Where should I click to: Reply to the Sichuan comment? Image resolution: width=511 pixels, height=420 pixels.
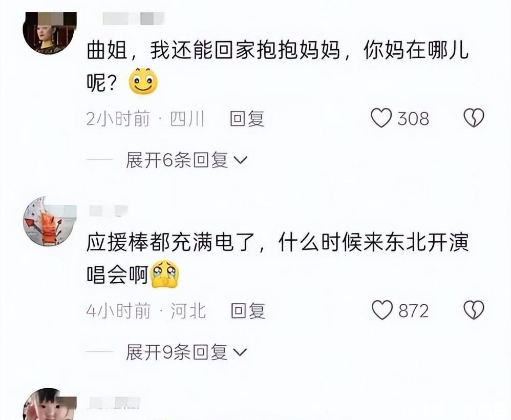coord(247,118)
